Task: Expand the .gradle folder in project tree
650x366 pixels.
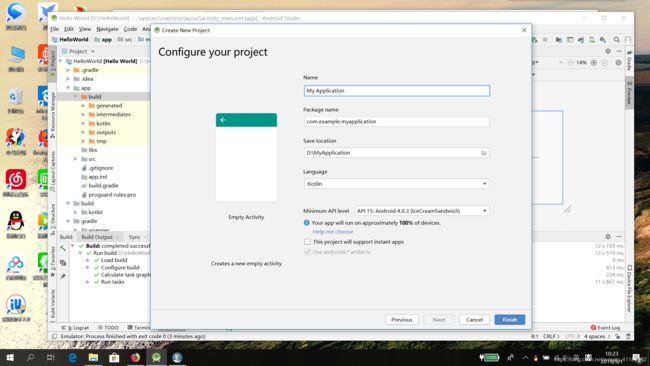Action: point(68,70)
